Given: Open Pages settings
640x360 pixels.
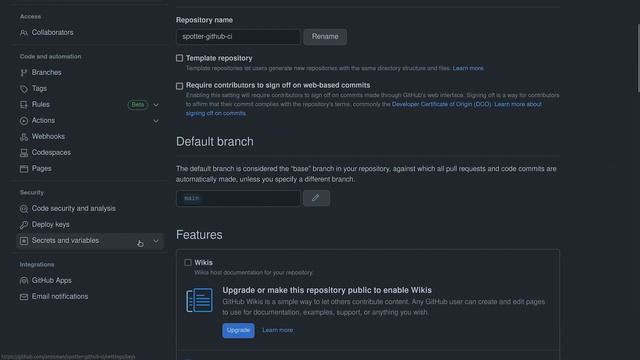Looking at the screenshot, I should click(x=42, y=168).
